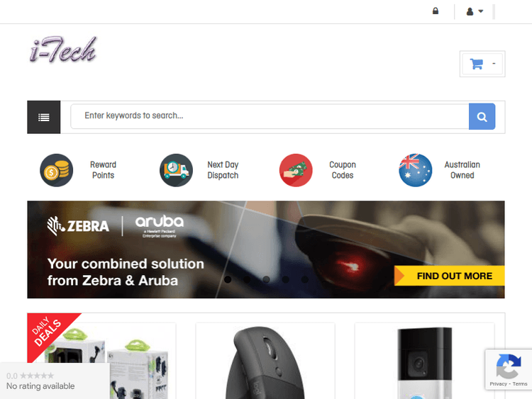Open the Next Day Dispatch link

(223, 170)
